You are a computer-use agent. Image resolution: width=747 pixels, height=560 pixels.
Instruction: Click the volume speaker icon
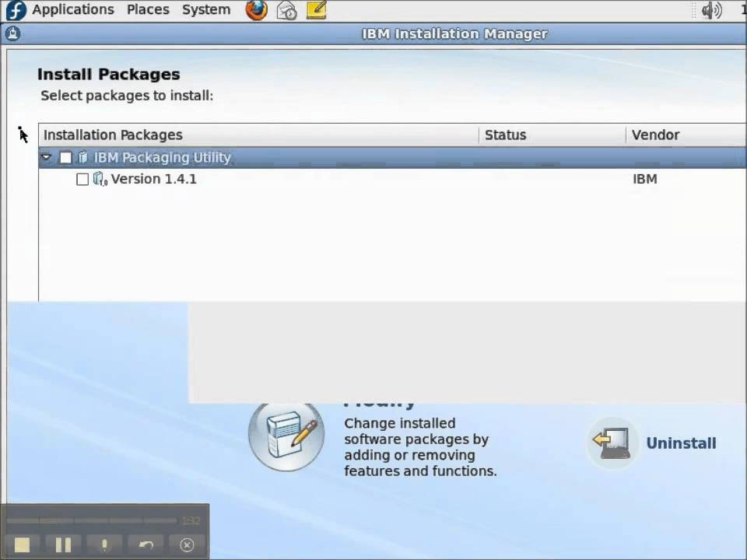[712, 10]
